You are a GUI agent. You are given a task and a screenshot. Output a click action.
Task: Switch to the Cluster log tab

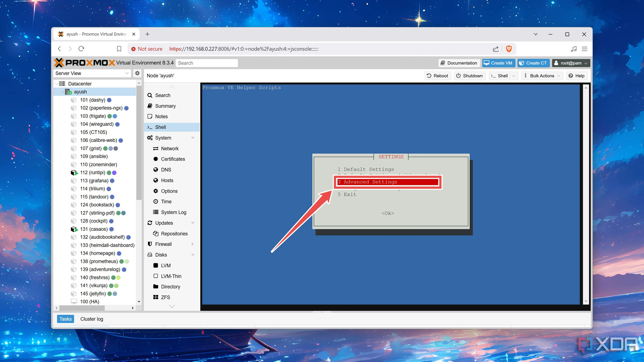[92, 319]
